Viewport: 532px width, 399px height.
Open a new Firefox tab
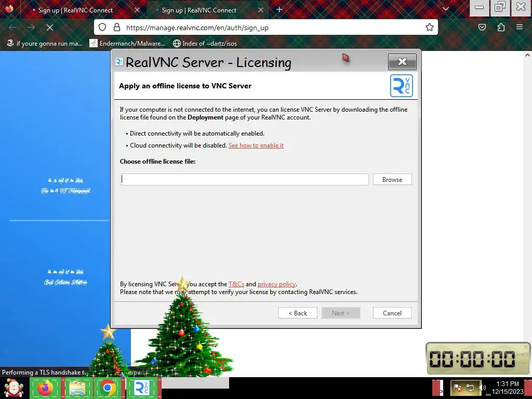click(279, 10)
